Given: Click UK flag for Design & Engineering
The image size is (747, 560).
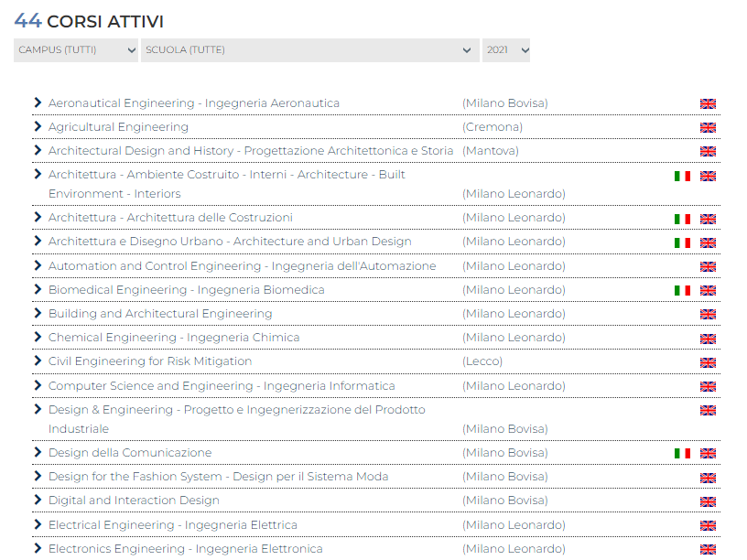Looking at the screenshot, I should click(708, 411).
